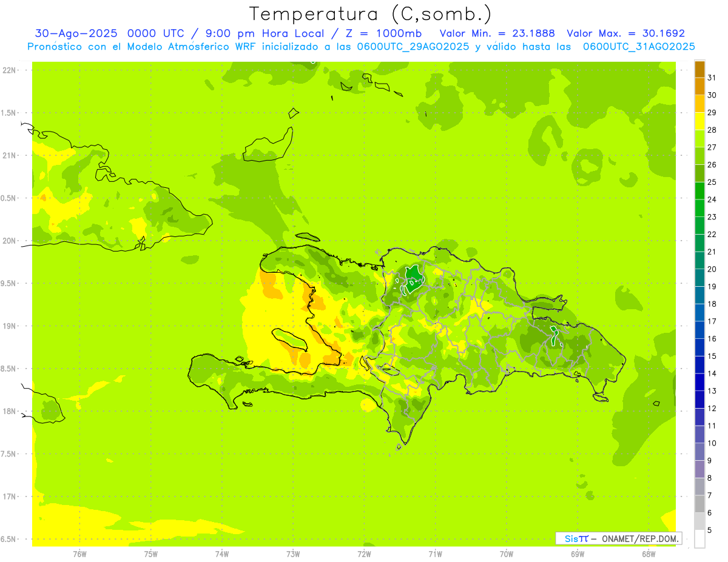Click the '15' legend value
Screen dimensions: 728x562
[x=712, y=356]
